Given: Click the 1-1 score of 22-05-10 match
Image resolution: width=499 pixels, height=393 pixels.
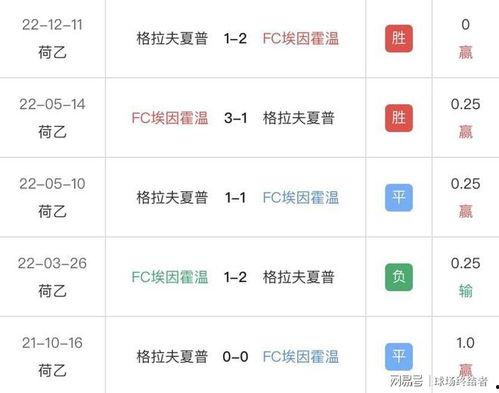Looking at the screenshot, I should click(236, 198).
